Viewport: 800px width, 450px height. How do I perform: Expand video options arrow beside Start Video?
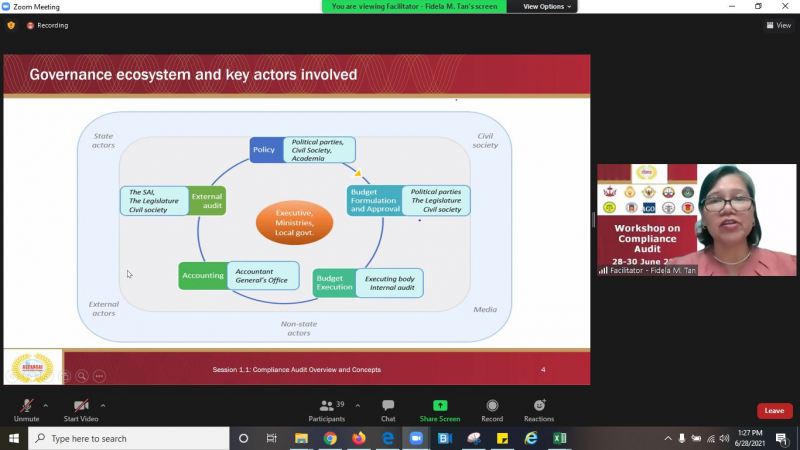(x=103, y=405)
